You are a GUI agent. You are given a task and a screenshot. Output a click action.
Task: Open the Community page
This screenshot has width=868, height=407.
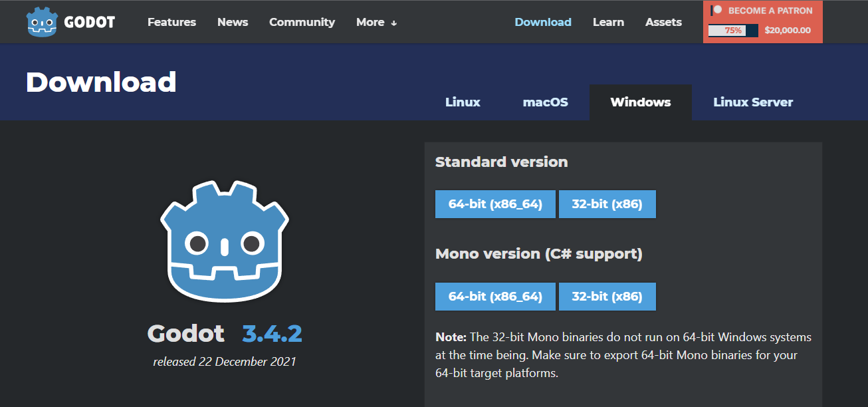(x=302, y=22)
